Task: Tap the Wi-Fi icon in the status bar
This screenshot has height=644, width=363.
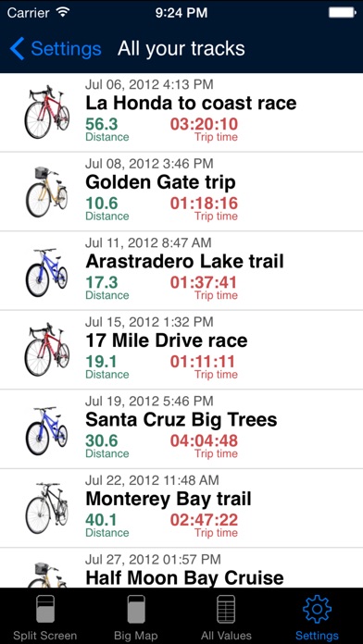Action: click(x=62, y=13)
